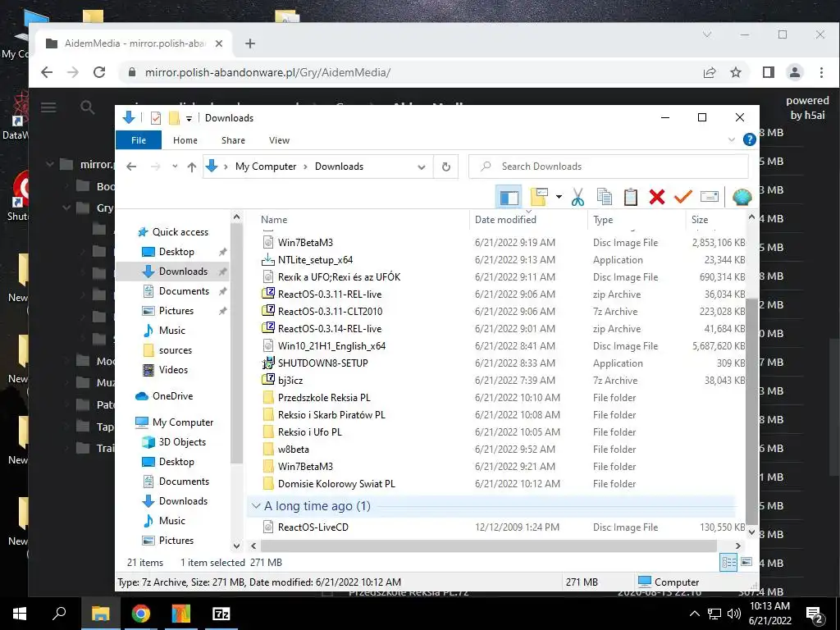Click the red X Delete icon
Image resolution: width=840 pixels, height=630 pixels.
coord(657,197)
